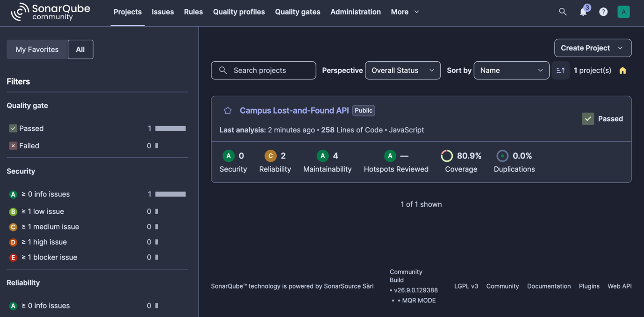Go to the Projects tab
Screen dimensions: 644x317
point(128,12)
